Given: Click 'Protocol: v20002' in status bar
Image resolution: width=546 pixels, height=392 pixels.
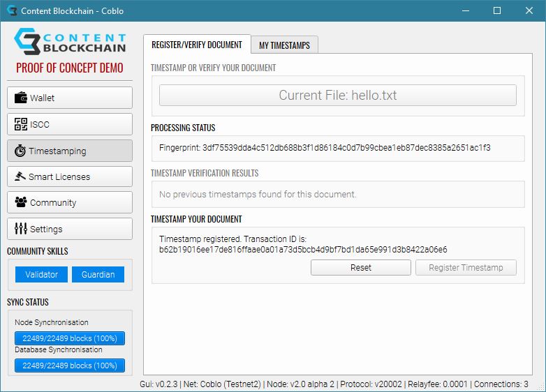Looking at the screenshot, I should (x=371, y=384).
